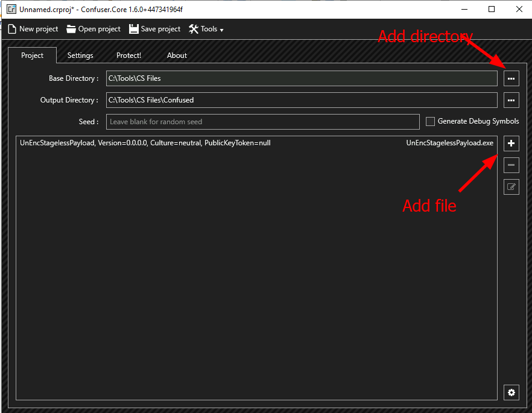Add a module with the plus button
The width and height of the screenshot is (532, 413).
pyautogui.click(x=511, y=143)
